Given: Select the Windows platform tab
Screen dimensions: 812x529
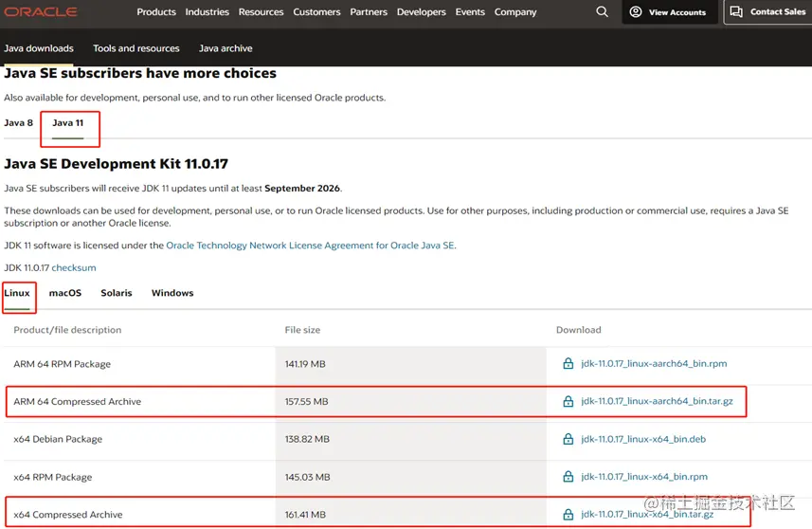Looking at the screenshot, I should pyautogui.click(x=172, y=293).
